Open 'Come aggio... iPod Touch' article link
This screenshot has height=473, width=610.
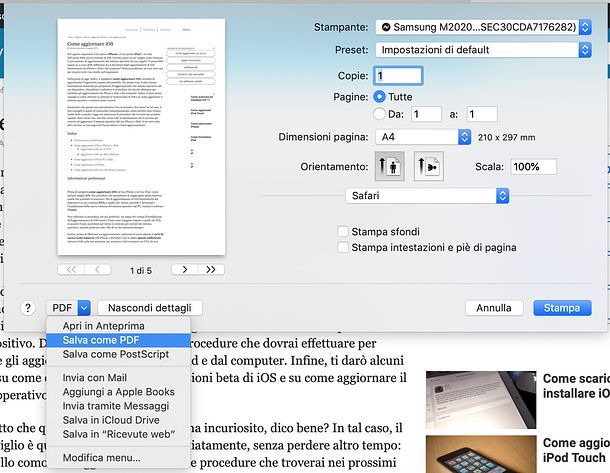click(x=576, y=450)
